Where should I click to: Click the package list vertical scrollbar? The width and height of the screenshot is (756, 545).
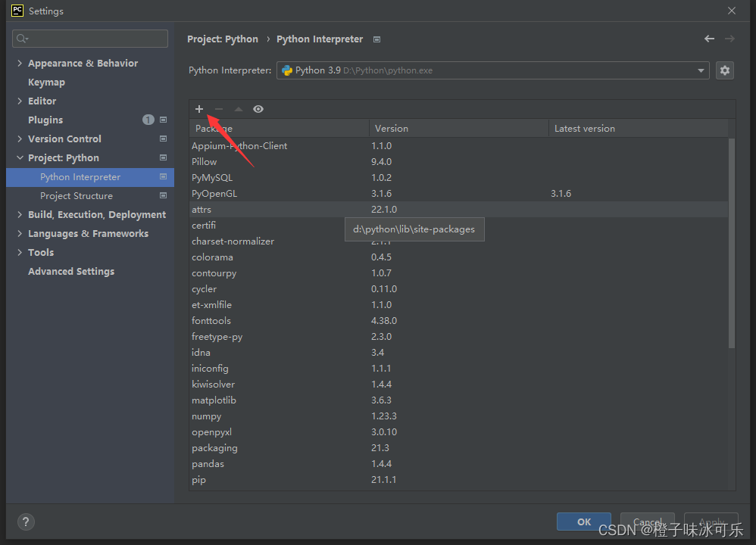coord(732,243)
